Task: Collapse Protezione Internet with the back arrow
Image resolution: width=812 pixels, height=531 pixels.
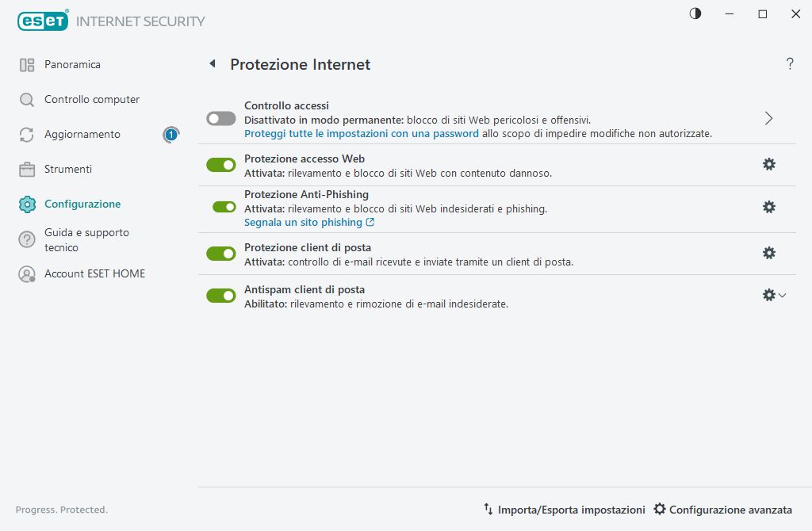Action: coord(212,65)
